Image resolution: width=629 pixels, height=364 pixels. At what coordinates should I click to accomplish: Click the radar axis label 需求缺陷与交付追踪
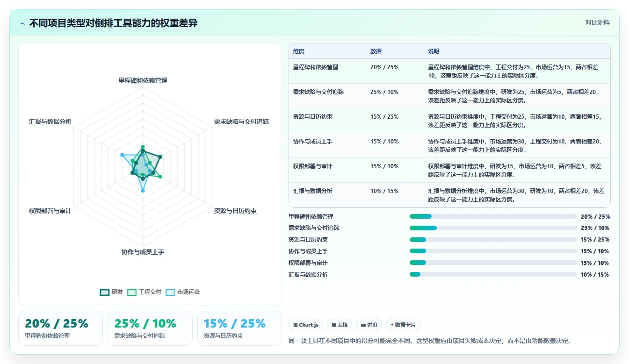[x=241, y=121]
